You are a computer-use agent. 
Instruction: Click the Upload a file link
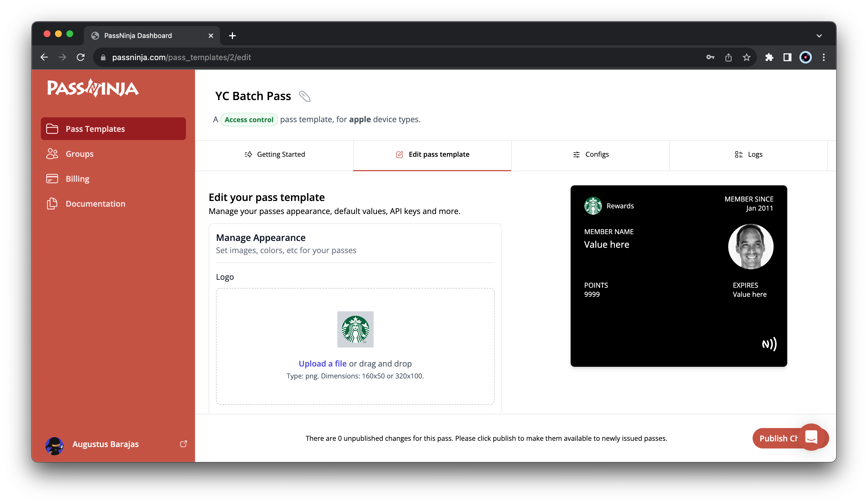322,363
